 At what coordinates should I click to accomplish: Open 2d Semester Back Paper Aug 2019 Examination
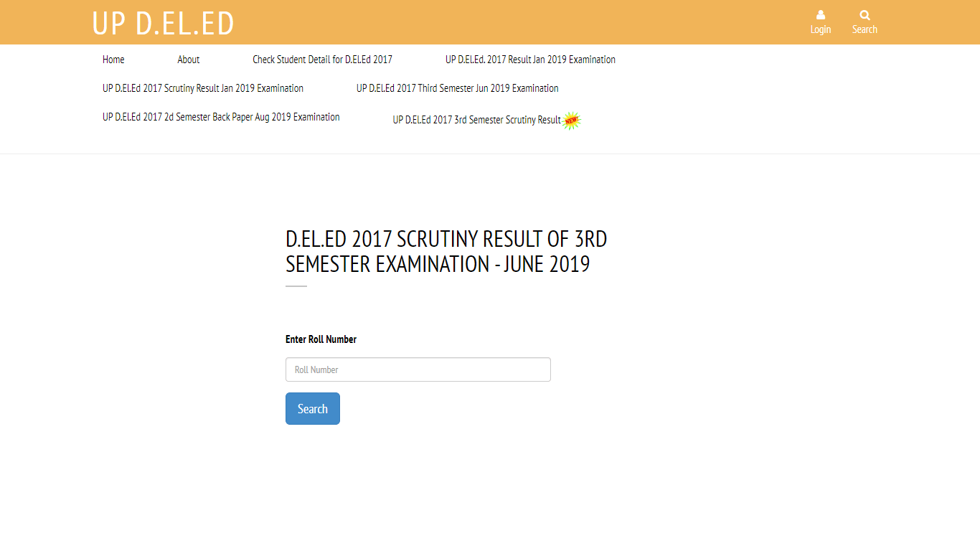point(221,117)
